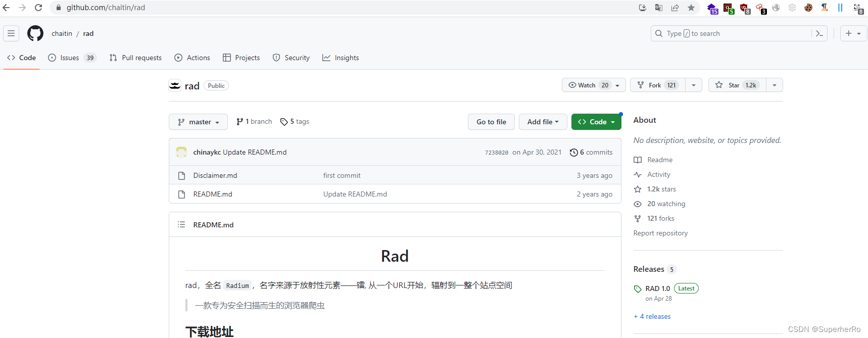Image resolution: width=868 pixels, height=338 pixels.
Task: View the 1.2k stars link
Action: [x=661, y=189]
